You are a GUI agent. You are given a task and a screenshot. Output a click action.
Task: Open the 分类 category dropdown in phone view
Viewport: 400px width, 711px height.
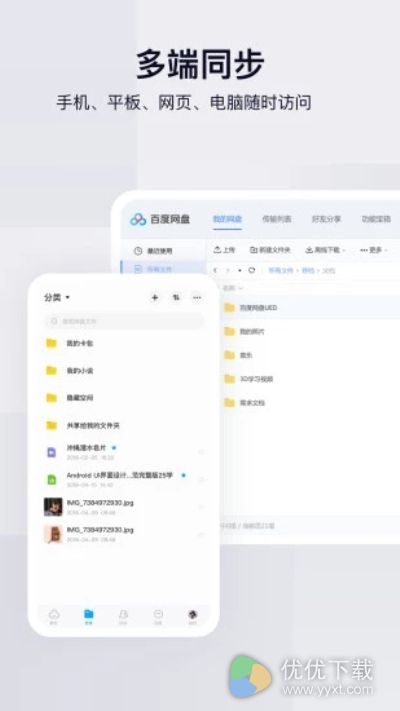point(57,297)
